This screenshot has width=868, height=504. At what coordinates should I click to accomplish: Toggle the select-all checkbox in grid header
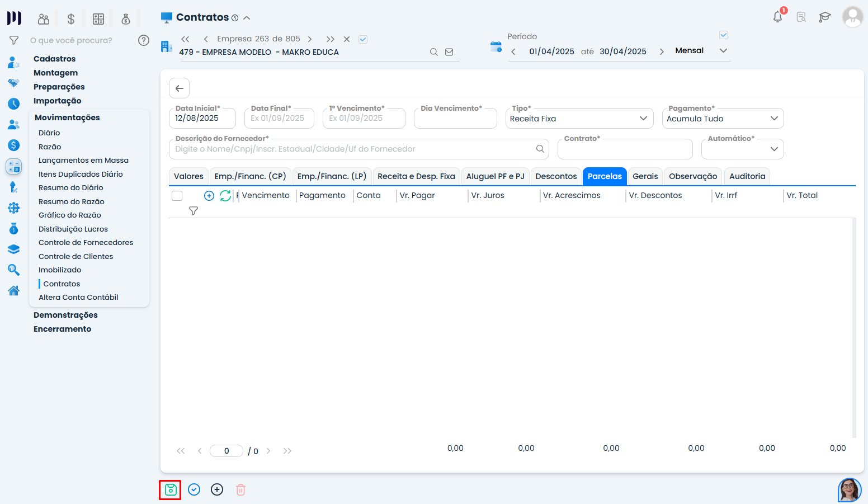177,196
